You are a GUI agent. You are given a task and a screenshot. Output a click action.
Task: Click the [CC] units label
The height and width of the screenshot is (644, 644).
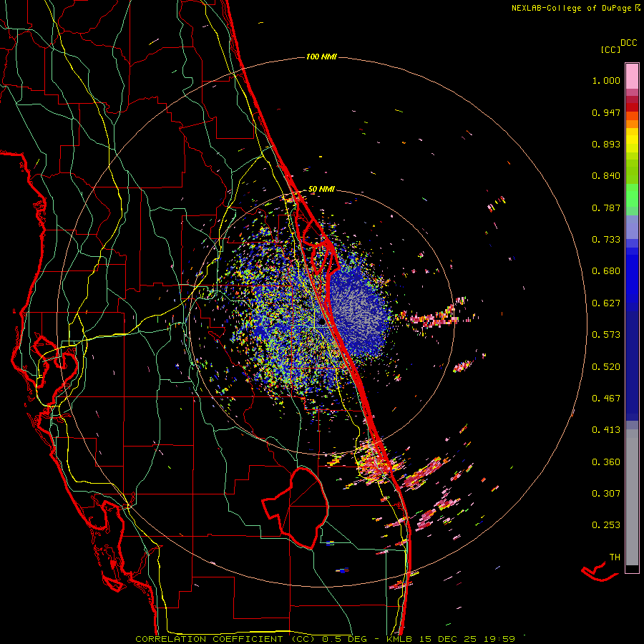[x=610, y=49]
